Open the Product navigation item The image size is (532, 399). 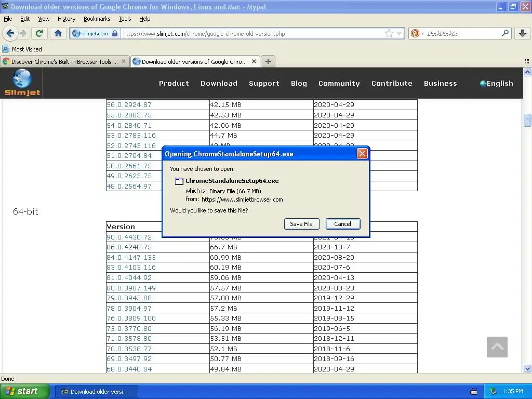pyautogui.click(x=174, y=83)
